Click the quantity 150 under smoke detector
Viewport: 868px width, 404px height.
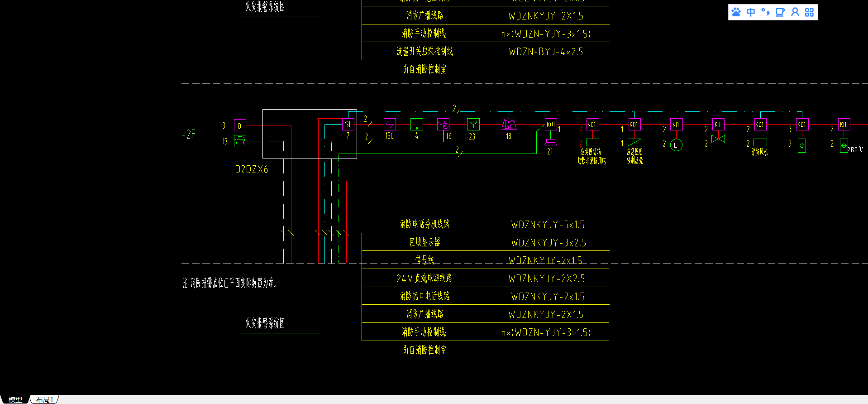390,136
